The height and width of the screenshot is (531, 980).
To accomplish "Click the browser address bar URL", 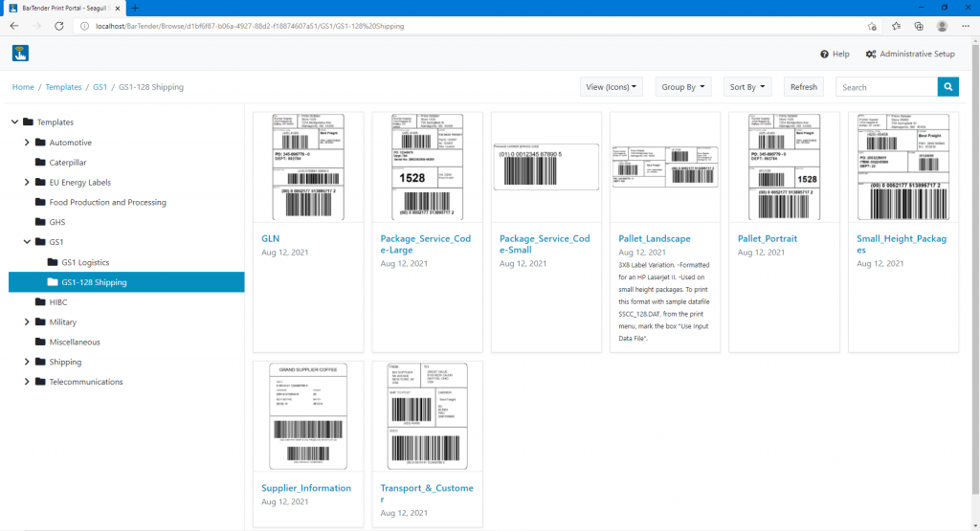I will click(250, 26).
